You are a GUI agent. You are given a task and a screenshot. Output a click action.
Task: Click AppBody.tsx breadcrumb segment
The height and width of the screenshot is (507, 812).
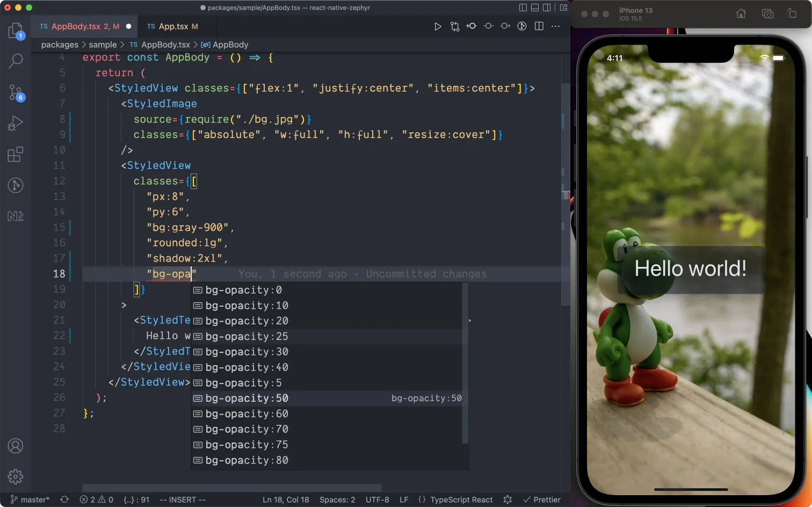coord(160,45)
